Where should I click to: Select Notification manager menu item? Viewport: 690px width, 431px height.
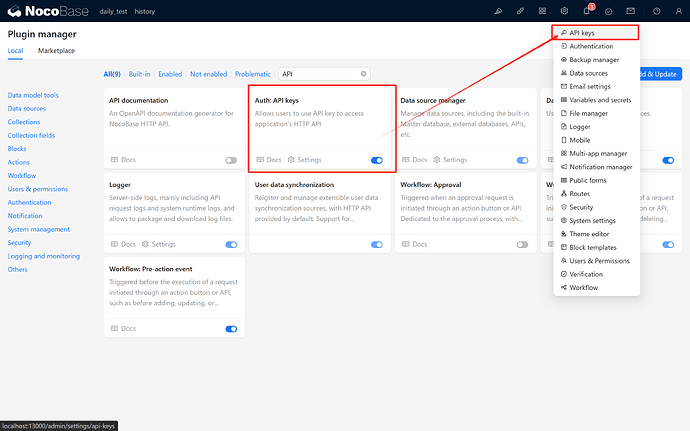[596, 167]
